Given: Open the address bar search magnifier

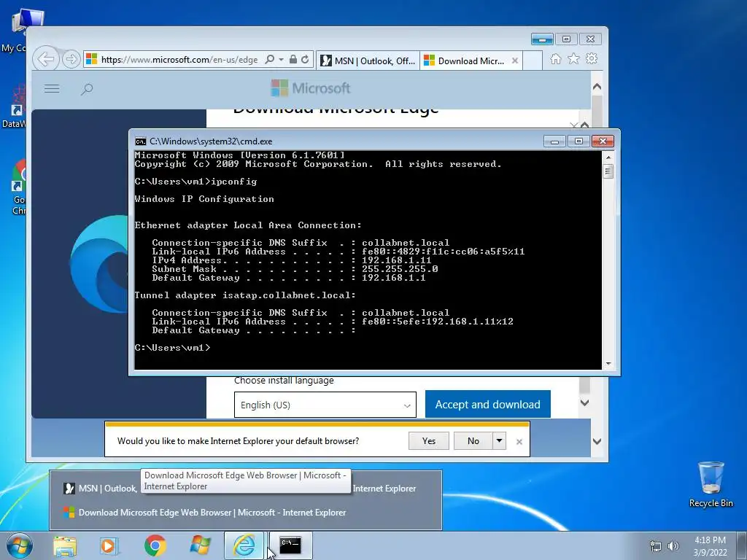Looking at the screenshot, I should click(270, 60).
